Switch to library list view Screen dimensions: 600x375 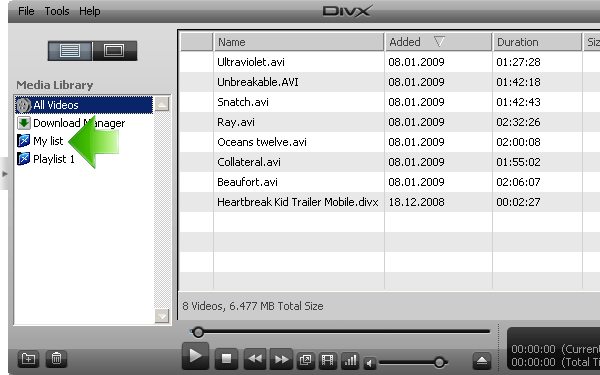70,51
